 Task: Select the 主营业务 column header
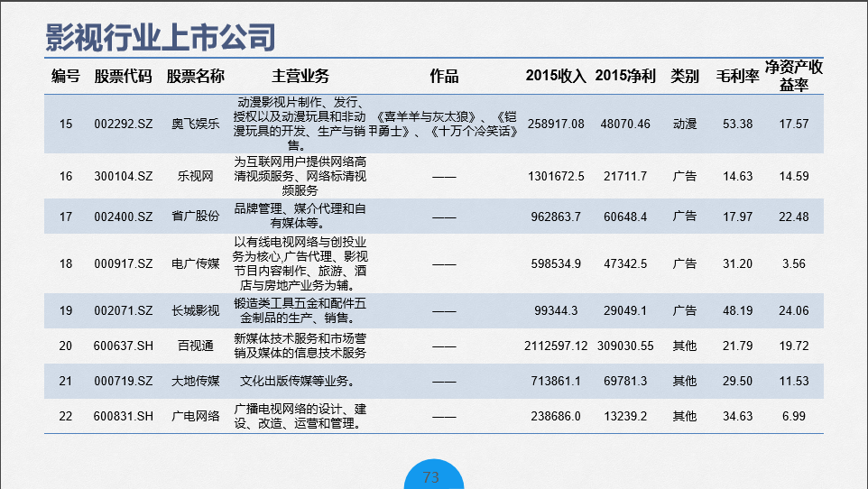click(x=300, y=76)
